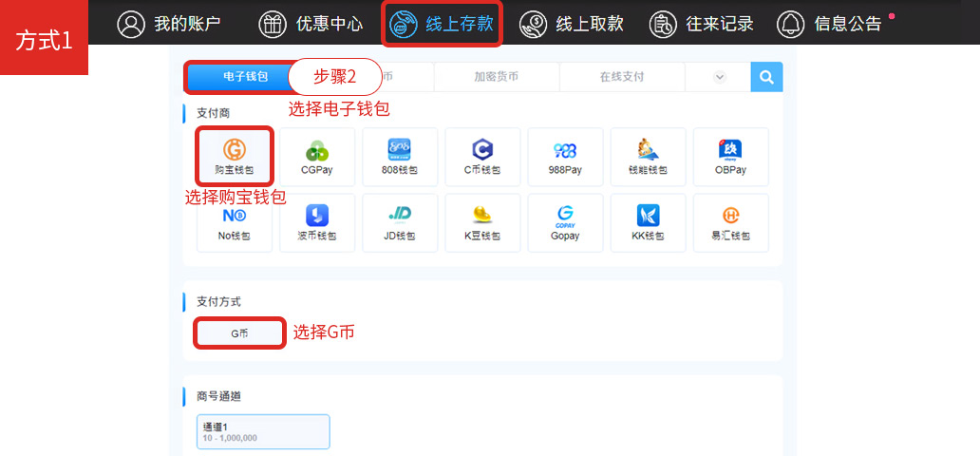This screenshot has width=980, height=456.
Task: Select the JD钱包 wallet
Action: (400, 223)
